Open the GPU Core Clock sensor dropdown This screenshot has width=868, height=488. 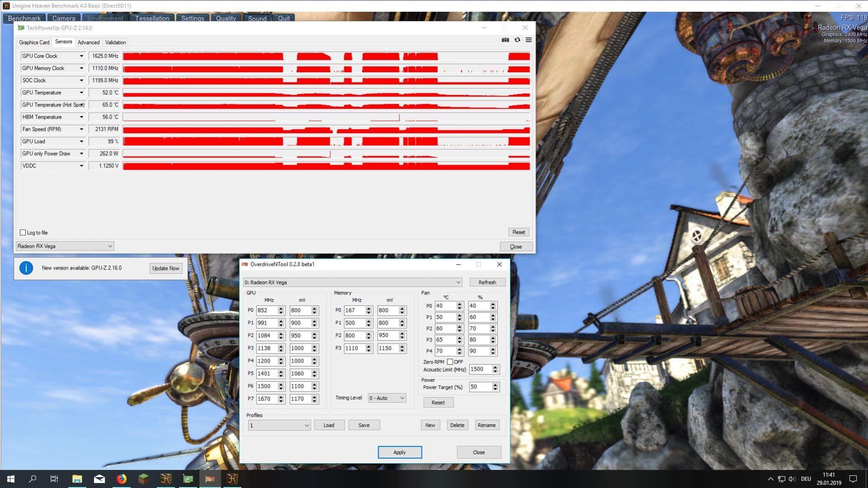81,56
